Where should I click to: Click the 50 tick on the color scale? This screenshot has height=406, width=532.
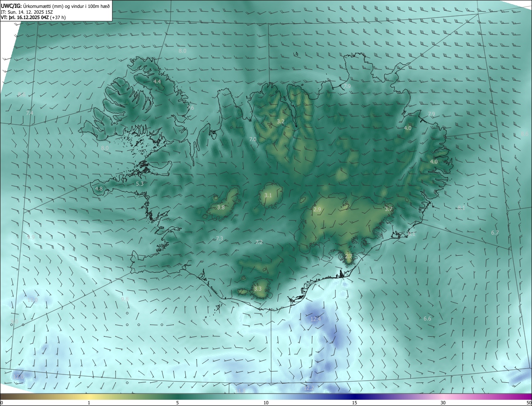tap(529, 403)
